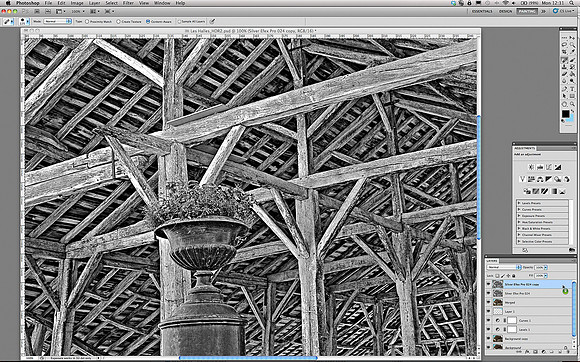Click the canvas horizontal scrollbar thumb
580x362 pixels.
coord(248,358)
